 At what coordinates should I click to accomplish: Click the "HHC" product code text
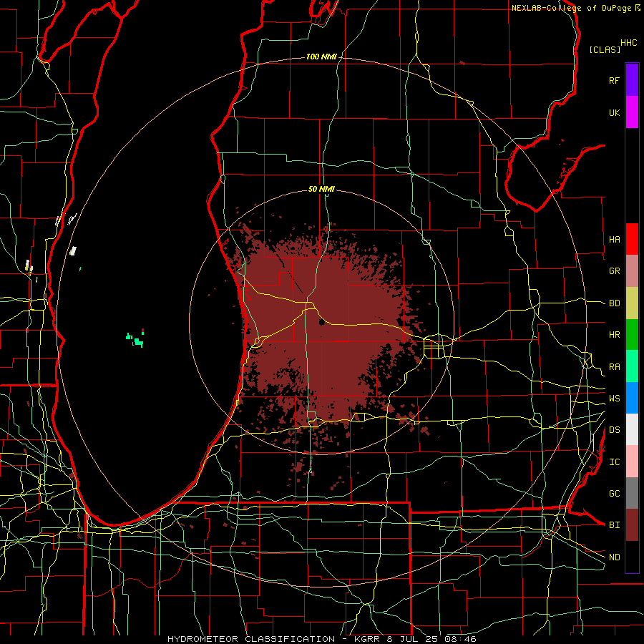[628, 43]
